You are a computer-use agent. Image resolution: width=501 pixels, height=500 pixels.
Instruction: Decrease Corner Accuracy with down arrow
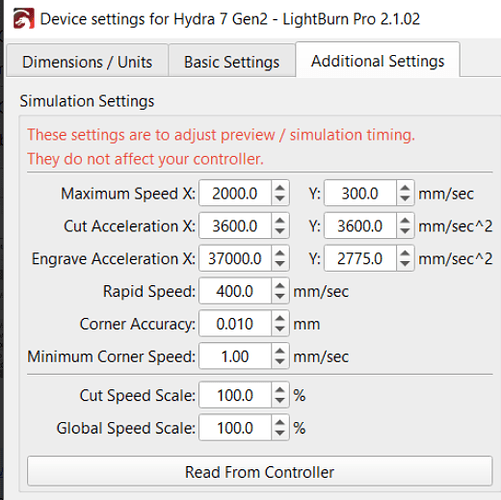tap(280, 329)
